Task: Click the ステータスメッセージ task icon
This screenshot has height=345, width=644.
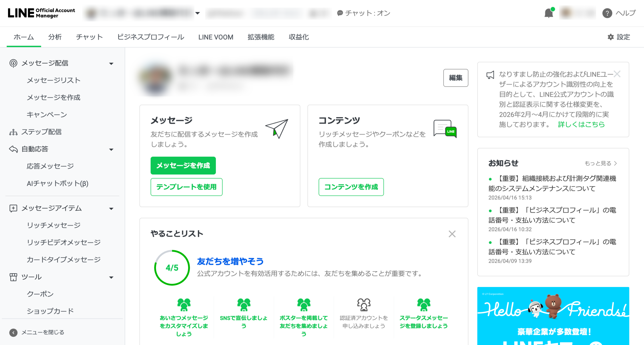Action: pyautogui.click(x=424, y=305)
